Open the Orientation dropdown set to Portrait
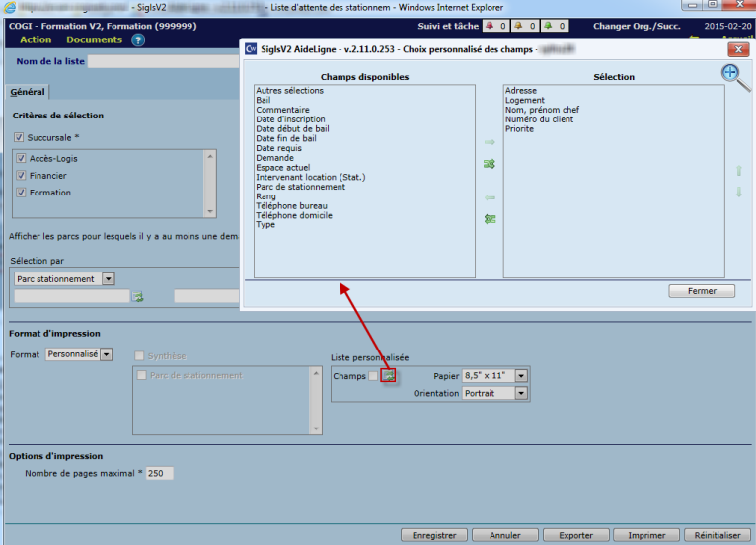This screenshot has width=756, height=545. click(521, 393)
